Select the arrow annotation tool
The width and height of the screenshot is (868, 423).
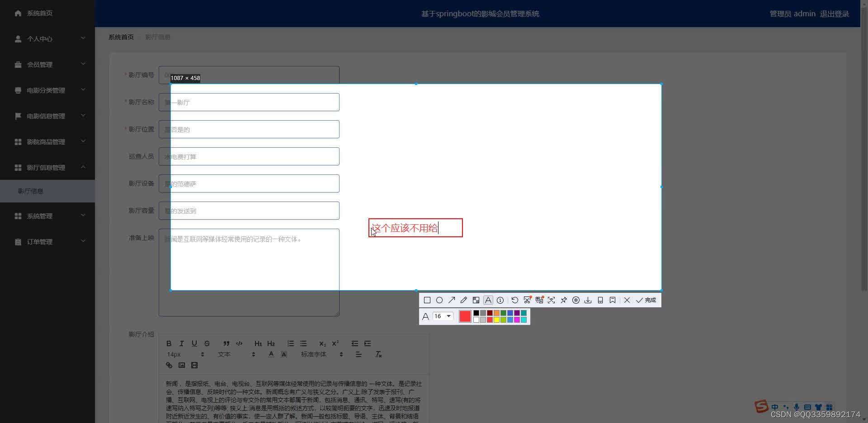451,300
